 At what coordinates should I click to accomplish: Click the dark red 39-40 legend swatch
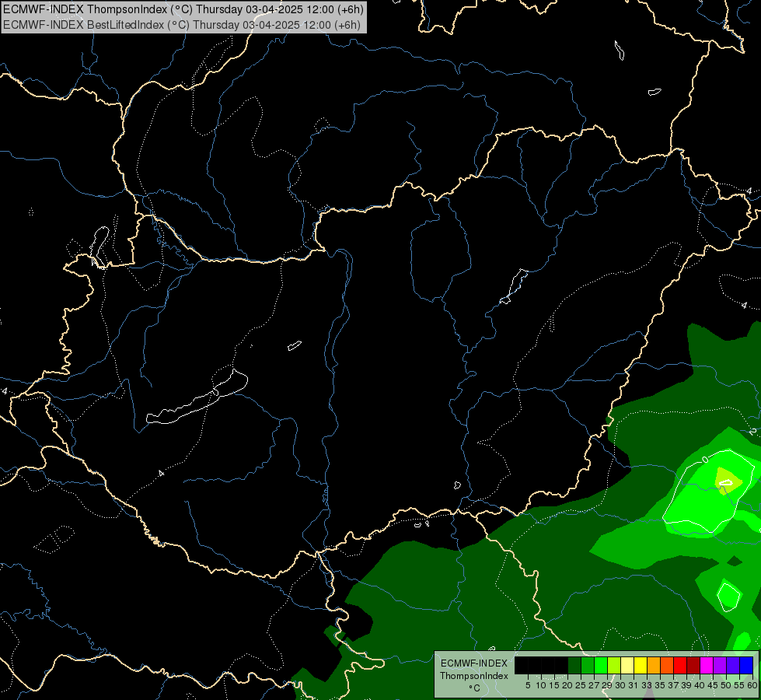pyautogui.click(x=693, y=665)
